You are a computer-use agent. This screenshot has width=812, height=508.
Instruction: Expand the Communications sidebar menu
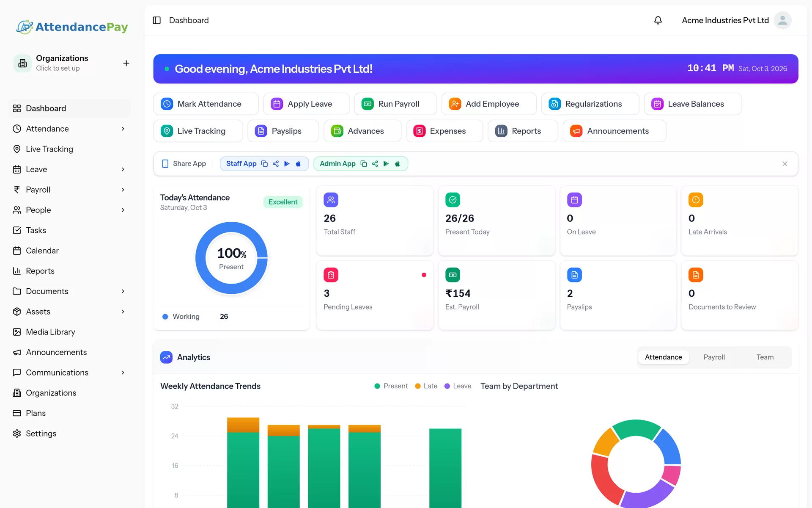pyautogui.click(x=70, y=373)
